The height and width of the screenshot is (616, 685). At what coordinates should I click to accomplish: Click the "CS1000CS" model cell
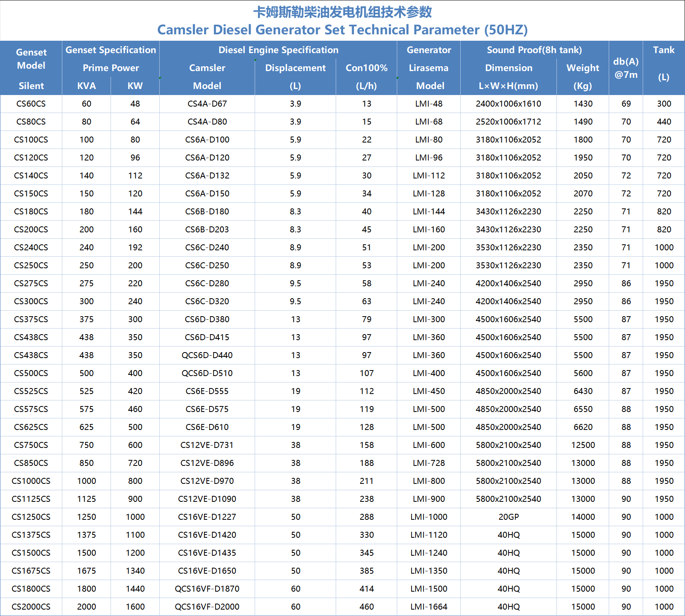[31, 481]
